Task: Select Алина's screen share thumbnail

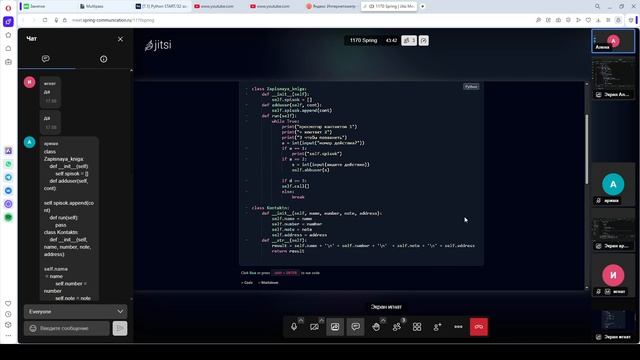Action: [613, 78]
